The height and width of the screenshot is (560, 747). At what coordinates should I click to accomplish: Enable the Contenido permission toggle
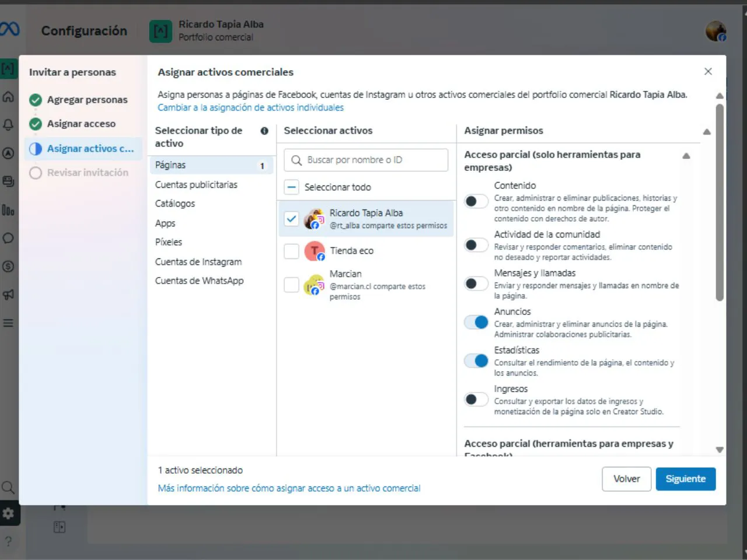tap(476, 201)
